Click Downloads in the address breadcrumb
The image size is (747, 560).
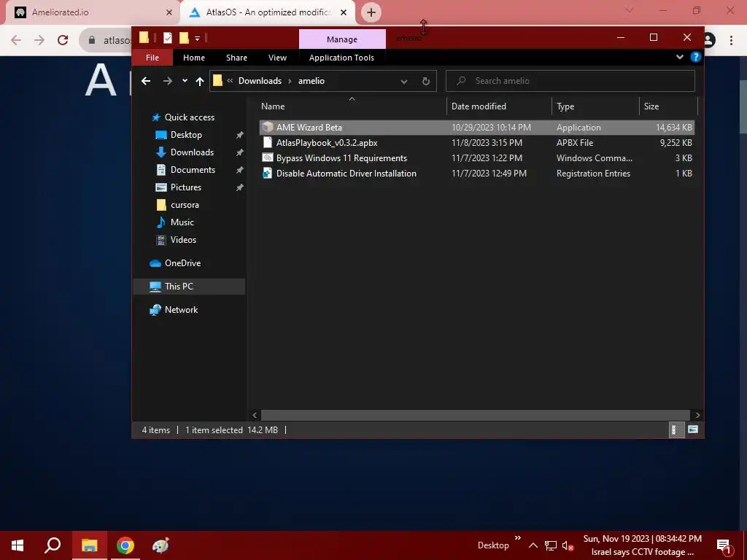tap(260, 81)
